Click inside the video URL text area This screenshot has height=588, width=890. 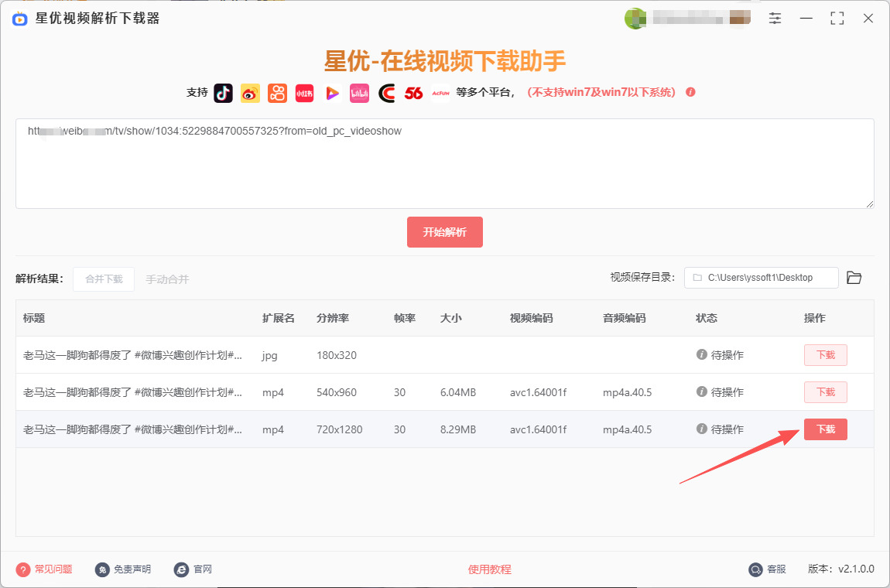[445, 163]
